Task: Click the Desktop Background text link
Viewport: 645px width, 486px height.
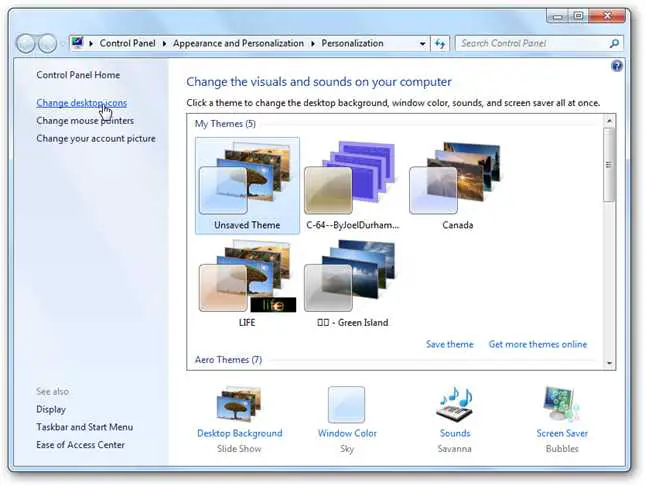Action: pyautogui.click(x=240, y=433)
